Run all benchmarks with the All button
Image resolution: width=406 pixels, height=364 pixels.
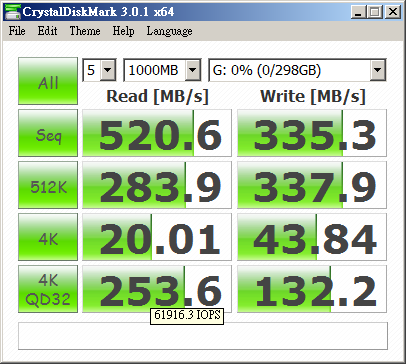[x=48, y=81]
